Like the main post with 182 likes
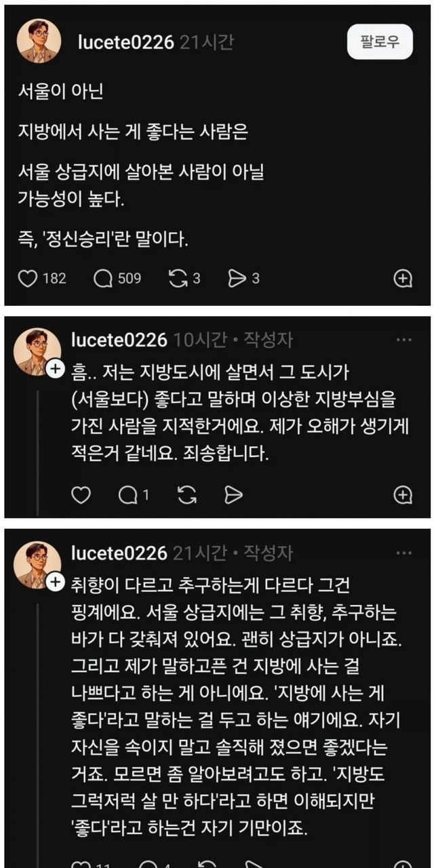434x868 pixels. pyautogui.click(x=28, y=278)
